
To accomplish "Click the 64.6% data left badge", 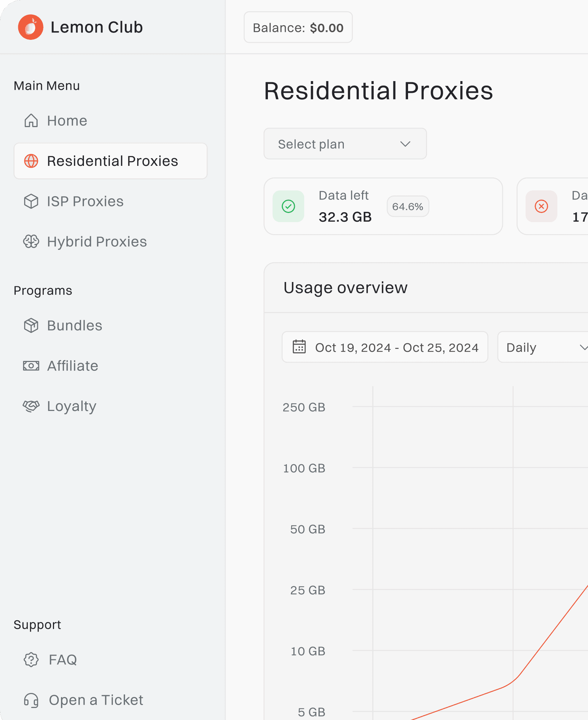I will coord(407,207).
